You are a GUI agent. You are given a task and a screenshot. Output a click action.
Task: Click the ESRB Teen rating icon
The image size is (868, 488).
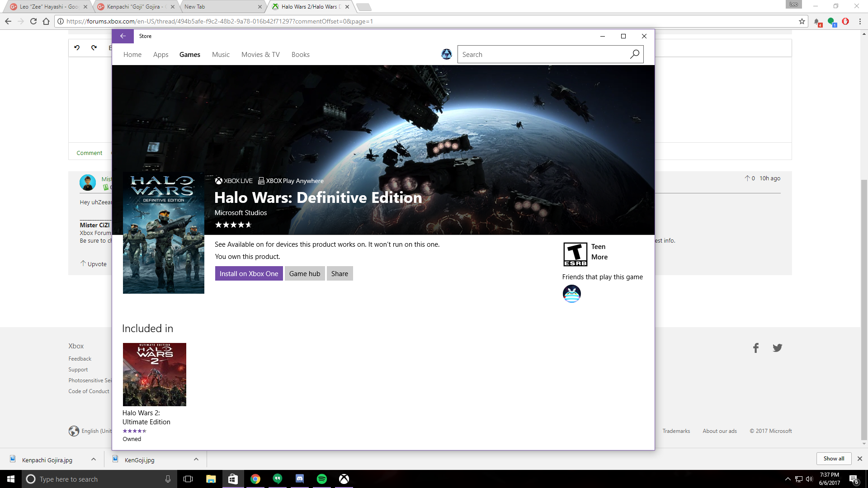pos(574,252)
